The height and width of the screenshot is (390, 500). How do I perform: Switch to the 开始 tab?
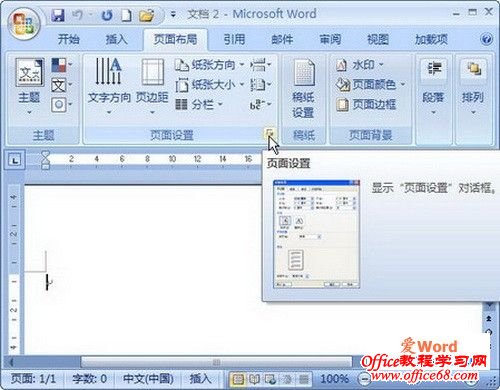69,39
